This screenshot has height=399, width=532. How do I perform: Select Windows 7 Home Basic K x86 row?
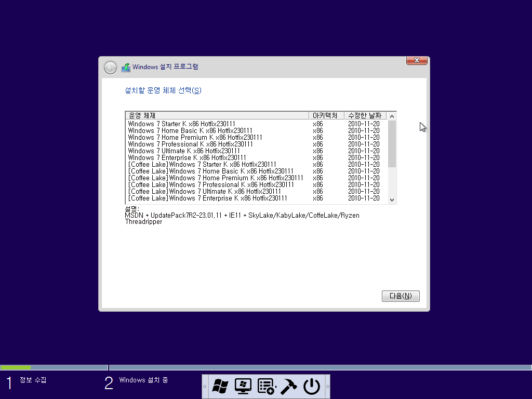256,130
